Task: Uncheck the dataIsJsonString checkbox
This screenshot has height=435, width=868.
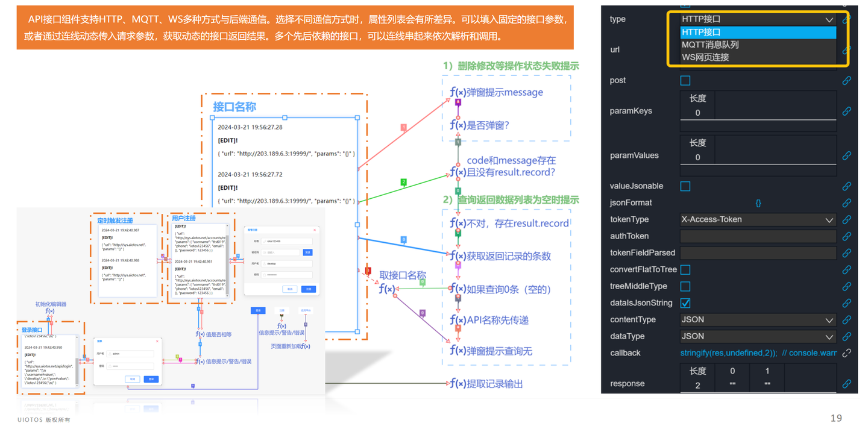Action: [685, 303]
